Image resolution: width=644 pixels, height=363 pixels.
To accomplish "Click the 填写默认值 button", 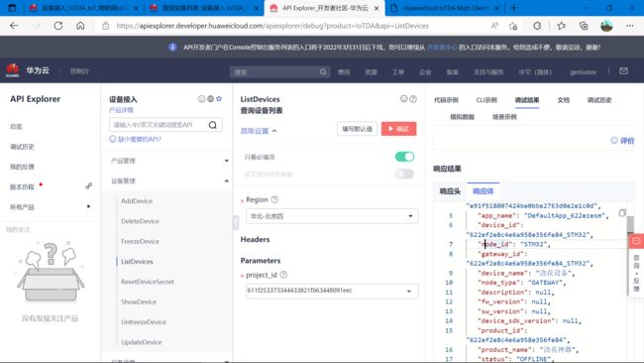I will pyautogui.click(x=357, y=129).
